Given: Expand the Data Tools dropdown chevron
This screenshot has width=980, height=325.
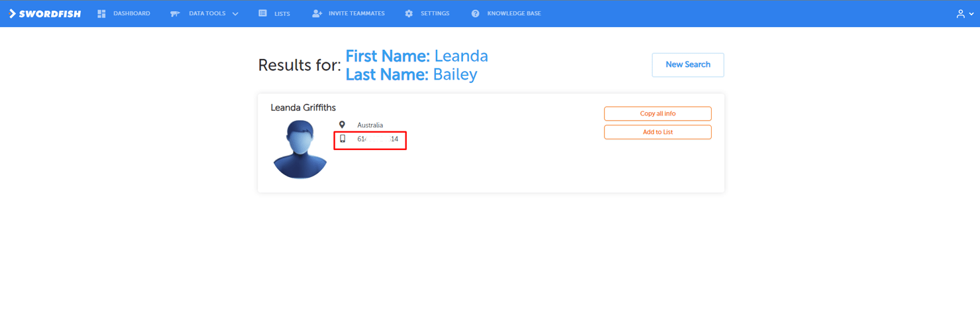Looking at the screenshot, I should 235,14.
